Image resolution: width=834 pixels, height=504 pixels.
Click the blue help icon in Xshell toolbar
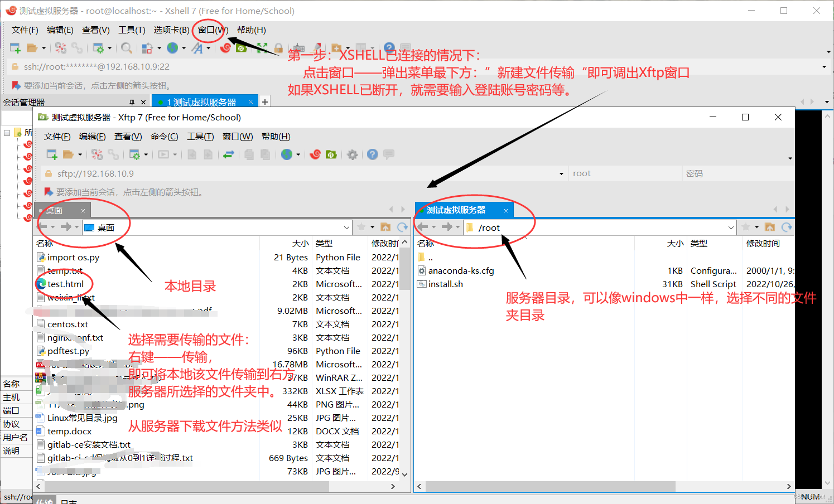click(x=389, y=48)
